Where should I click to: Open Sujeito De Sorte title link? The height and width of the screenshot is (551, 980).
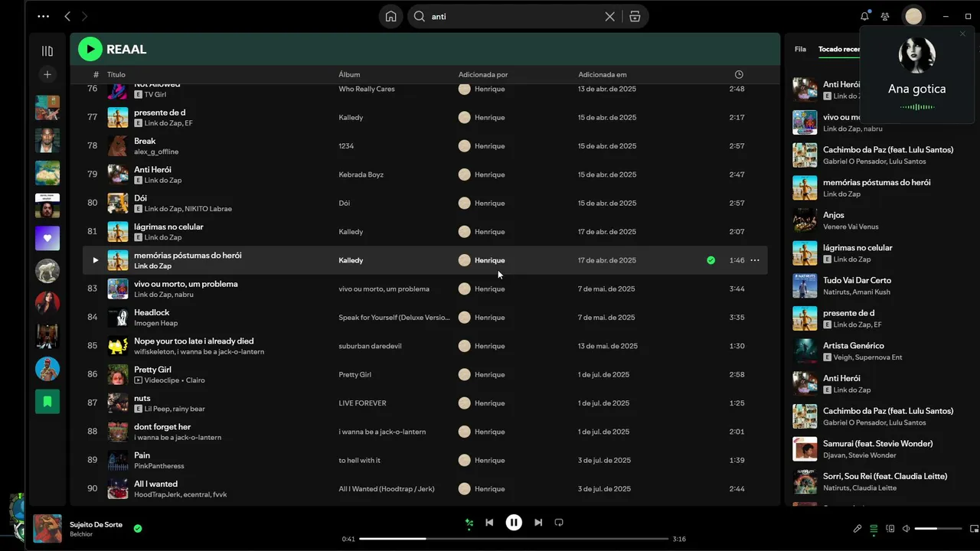[96, 524]
